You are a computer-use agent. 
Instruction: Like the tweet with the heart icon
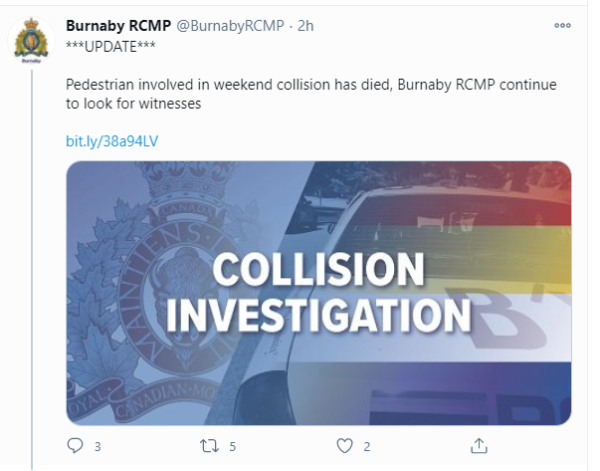[345, 444]
